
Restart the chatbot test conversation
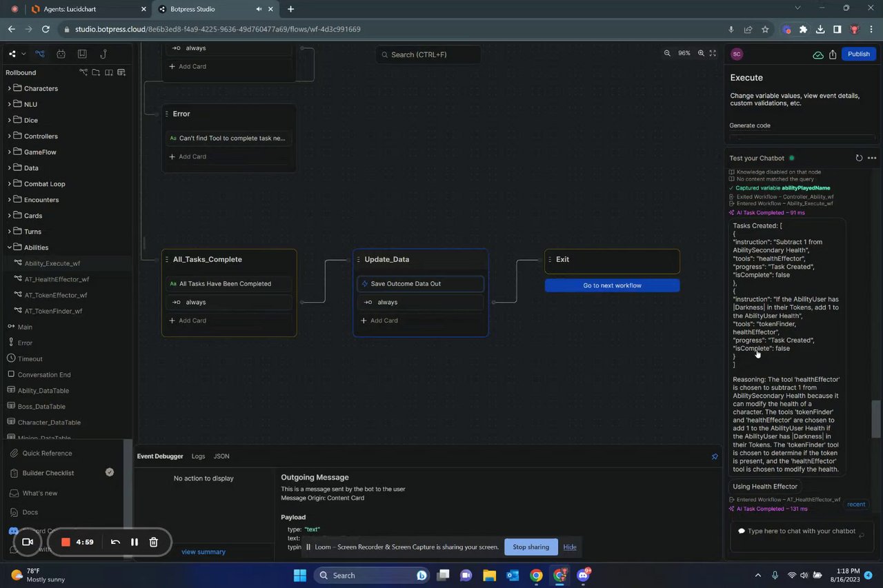[x=859, y=158]
